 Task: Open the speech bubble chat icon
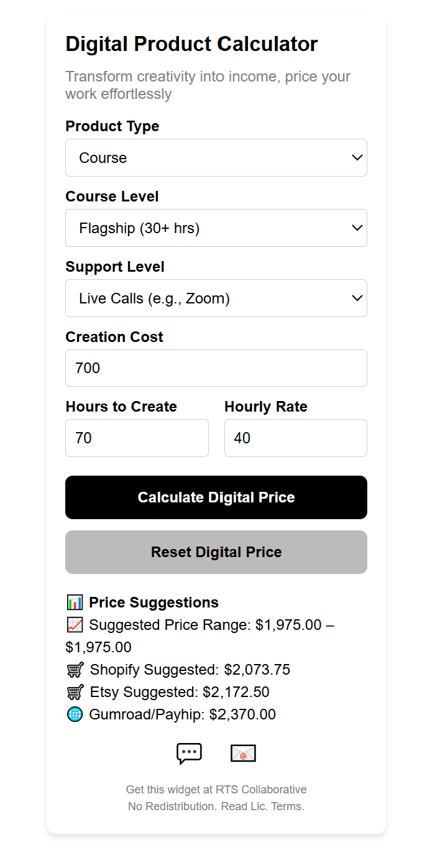pos(188,754)
